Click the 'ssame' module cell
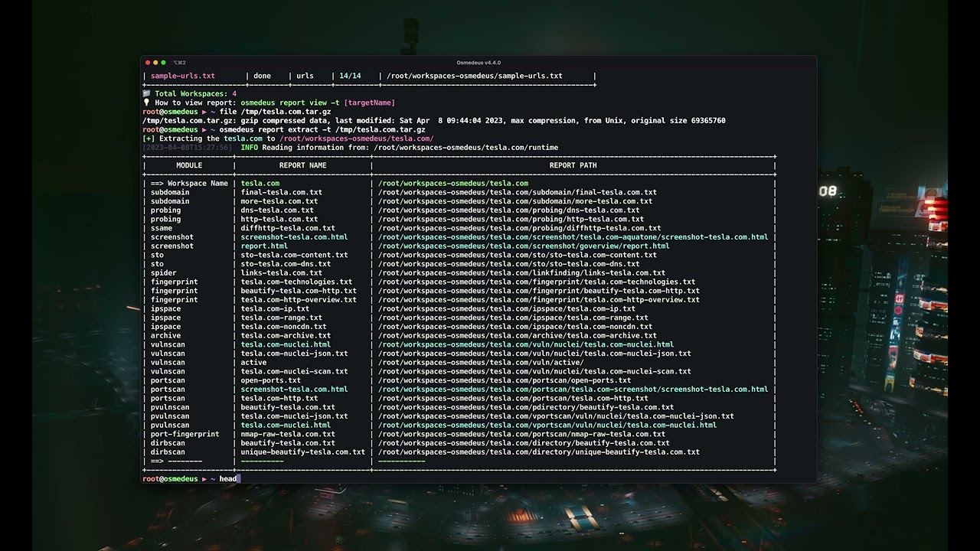980x551 pixels. 162,228
